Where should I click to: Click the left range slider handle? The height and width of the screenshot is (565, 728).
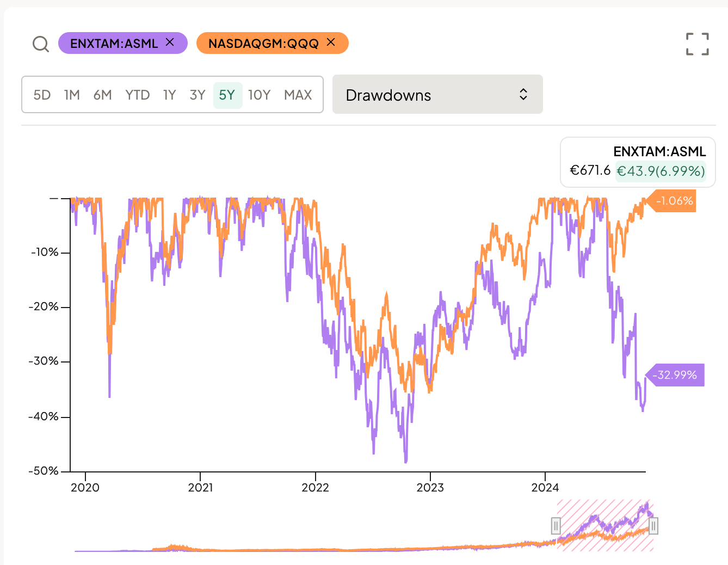[x=556, y=526]
